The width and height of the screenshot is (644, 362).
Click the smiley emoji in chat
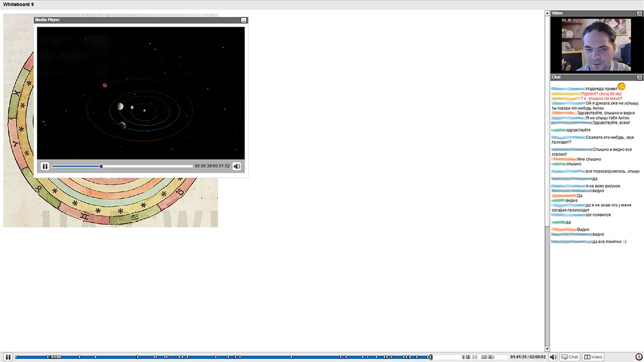(x=621, y=87)
